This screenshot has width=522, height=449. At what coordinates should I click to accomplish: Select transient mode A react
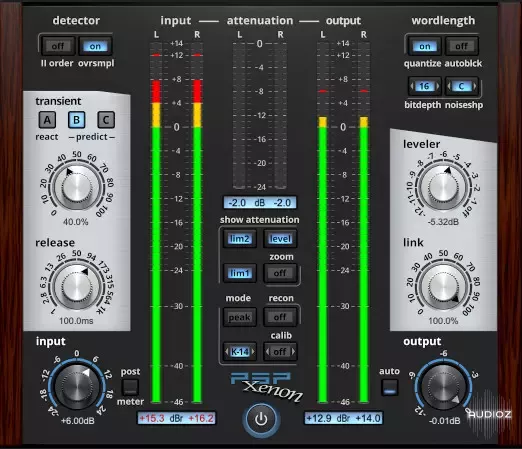tap(47, 120)
